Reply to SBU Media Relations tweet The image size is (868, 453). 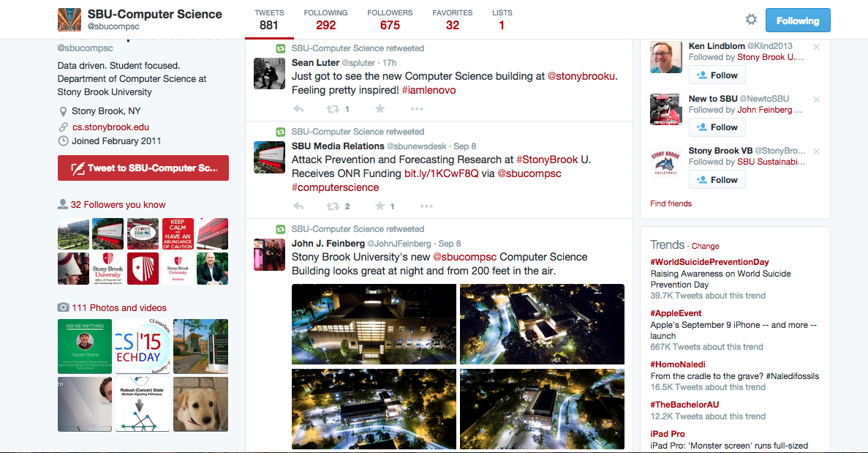(x=298, y=206)
